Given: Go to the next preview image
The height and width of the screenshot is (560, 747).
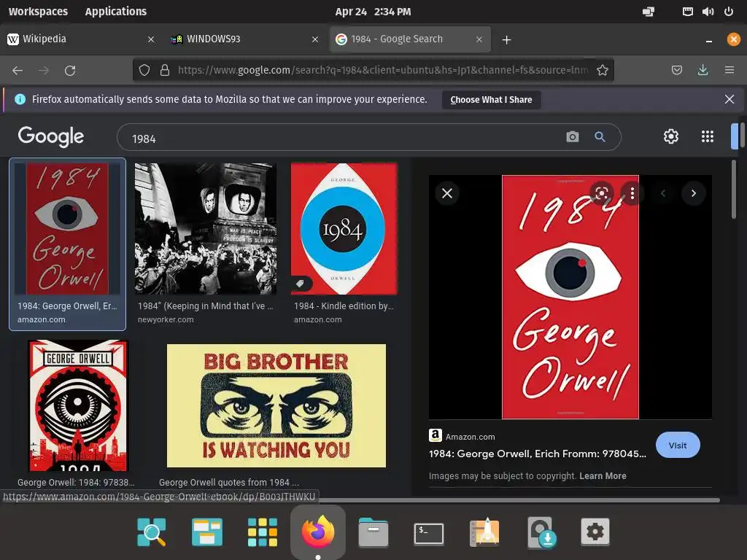Looking at the screenshot, I should [694, 193].
